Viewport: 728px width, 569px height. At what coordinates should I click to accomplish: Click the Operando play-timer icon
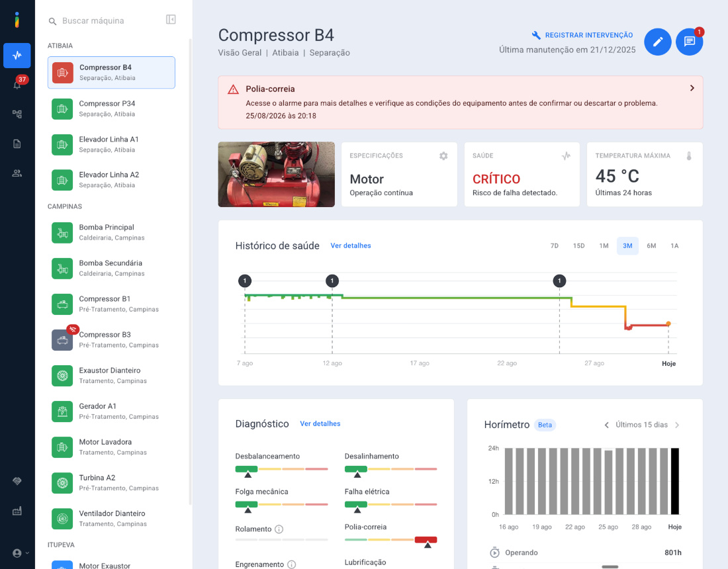click(x=494, y=552)
